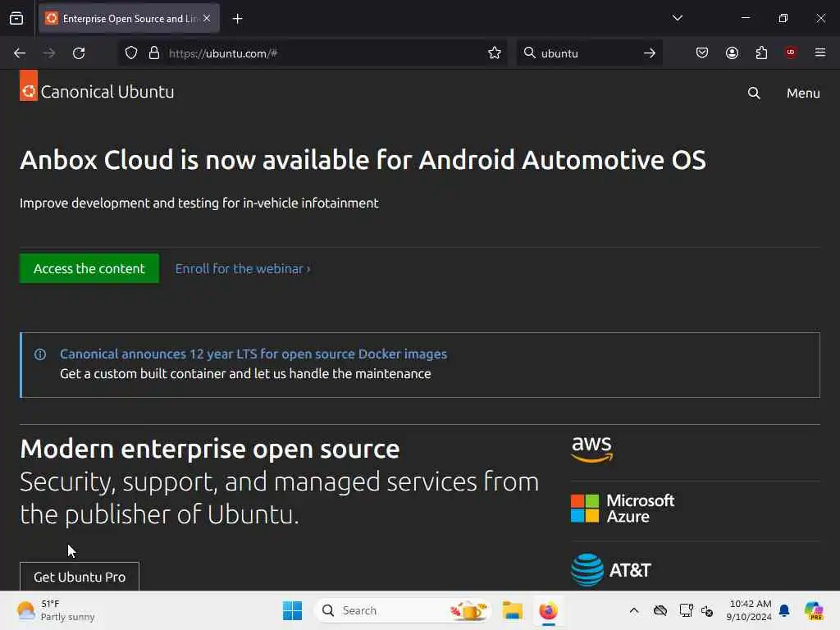Click the tracking protection shield icon
The width and height of the screenshot is (840, 630).
point(131,53)
